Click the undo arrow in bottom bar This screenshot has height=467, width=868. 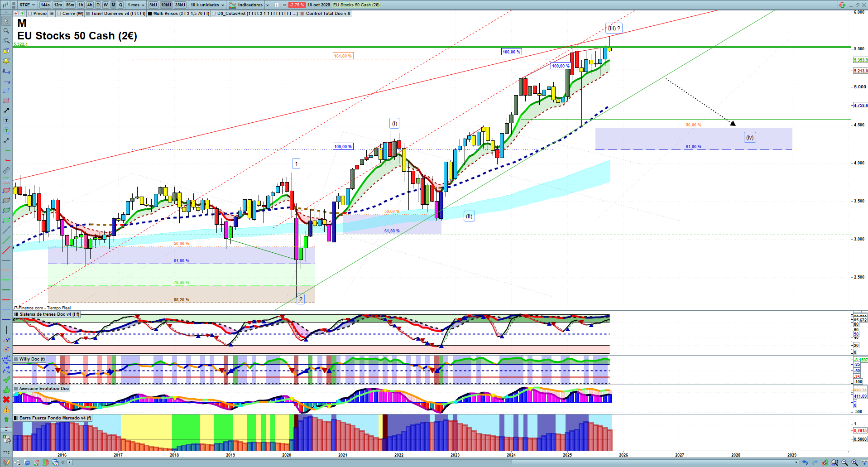click(x=805, y=462)
